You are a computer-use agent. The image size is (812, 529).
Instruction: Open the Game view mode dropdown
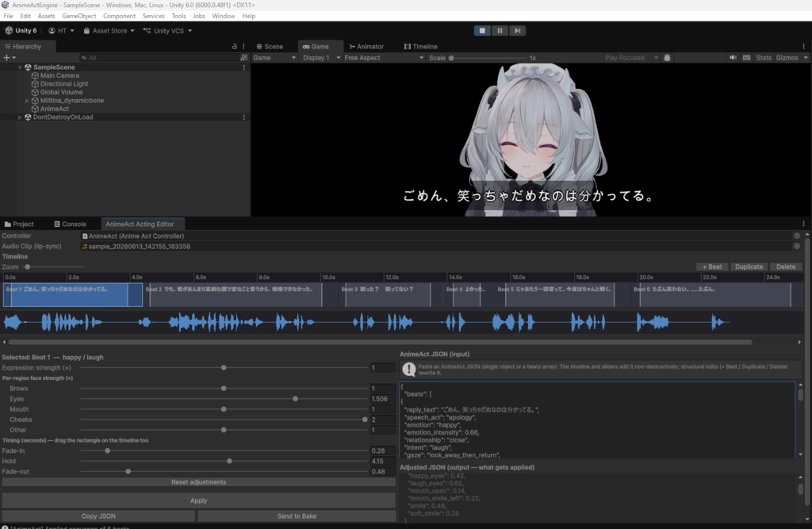tap(274, 58)
